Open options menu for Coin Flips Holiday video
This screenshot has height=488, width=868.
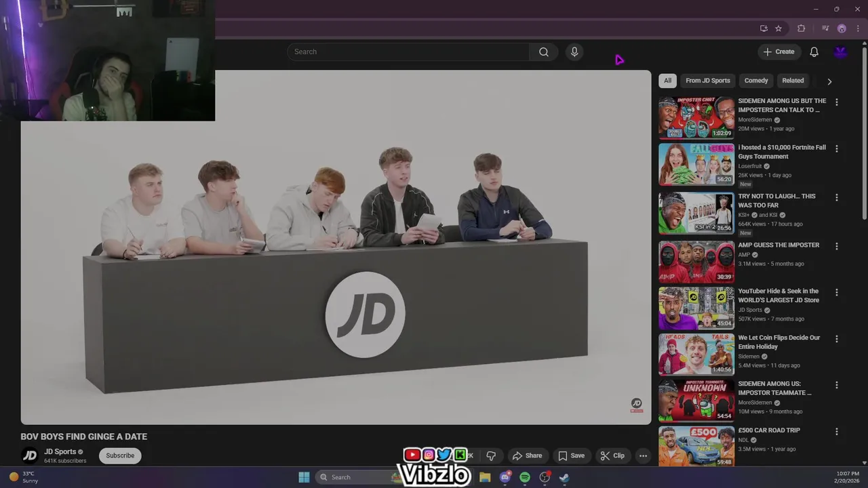(836, 338)
